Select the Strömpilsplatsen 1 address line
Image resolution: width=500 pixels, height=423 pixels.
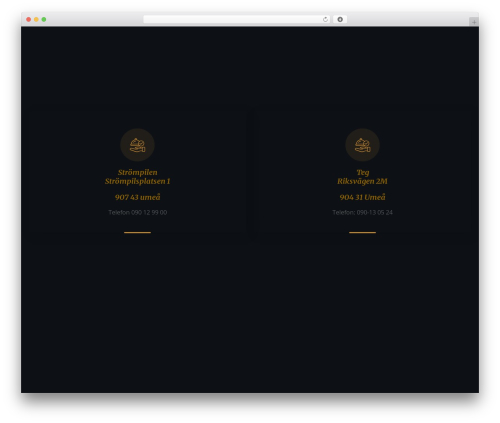(x=137, y=181)
